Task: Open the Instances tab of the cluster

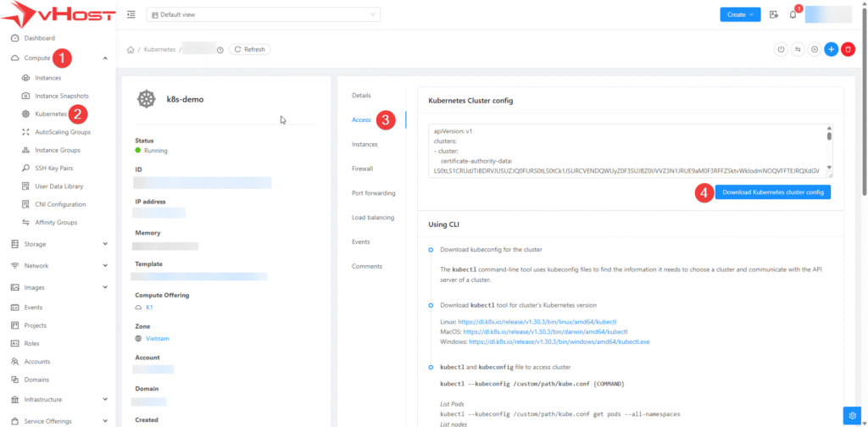Action: click(x=364, y=144)
